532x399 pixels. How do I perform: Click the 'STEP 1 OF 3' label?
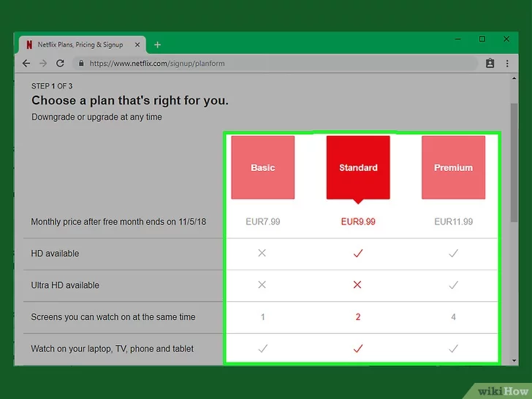[52, 86]
